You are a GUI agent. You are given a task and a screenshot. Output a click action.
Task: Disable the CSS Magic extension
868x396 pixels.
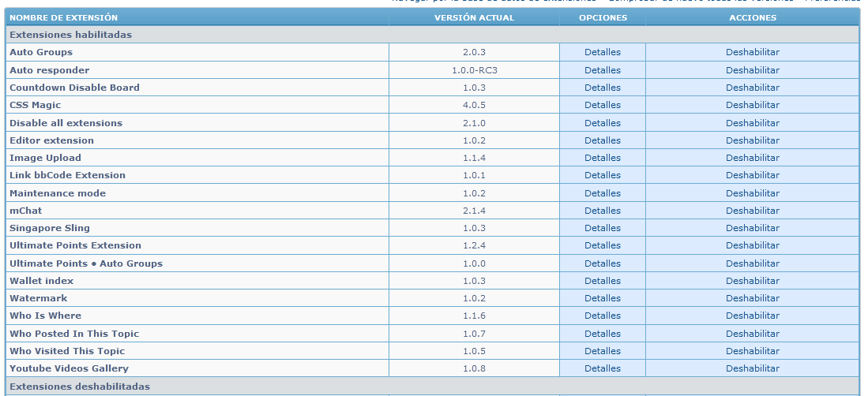[x=753, y=105]
